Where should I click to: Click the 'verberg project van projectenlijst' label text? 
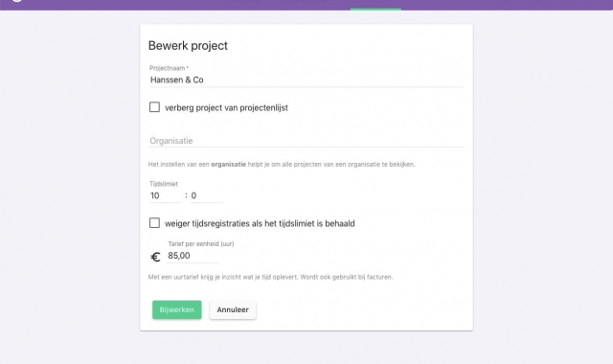(226, 108)
